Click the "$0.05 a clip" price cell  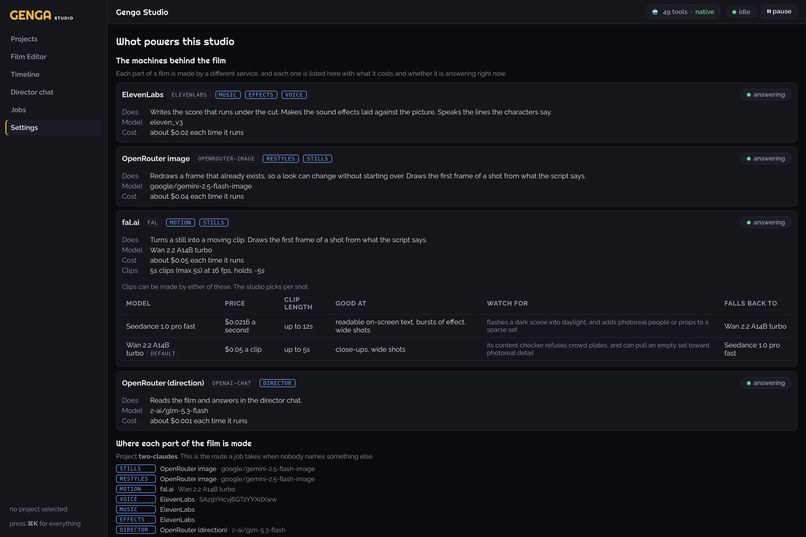pos(243,349)
